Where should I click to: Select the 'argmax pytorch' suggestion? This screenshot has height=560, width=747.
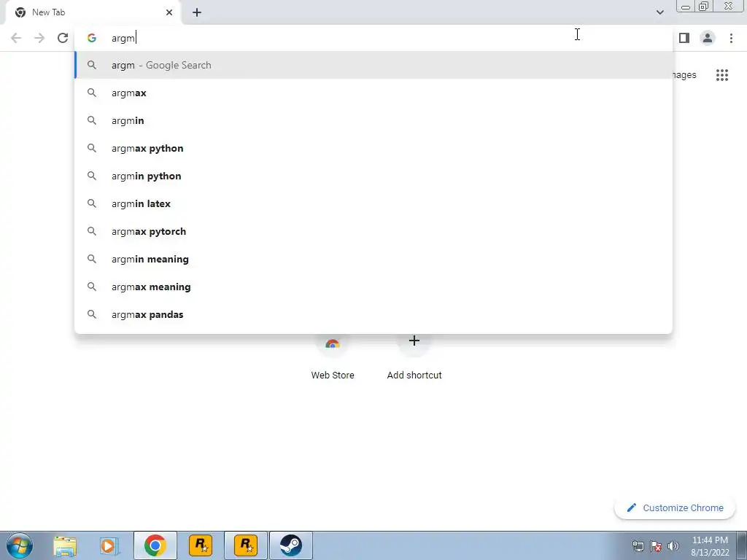click(x=373, y=231)
